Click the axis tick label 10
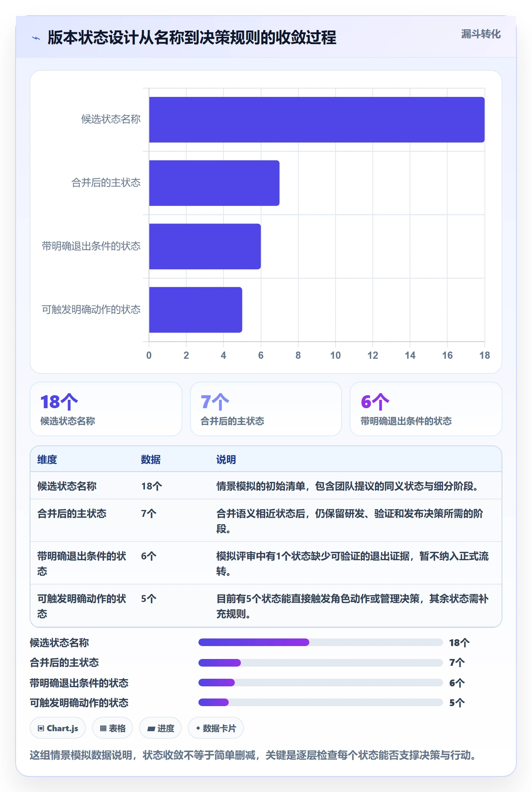The height and width of the screenshot is (792, 532). (335, 355)
